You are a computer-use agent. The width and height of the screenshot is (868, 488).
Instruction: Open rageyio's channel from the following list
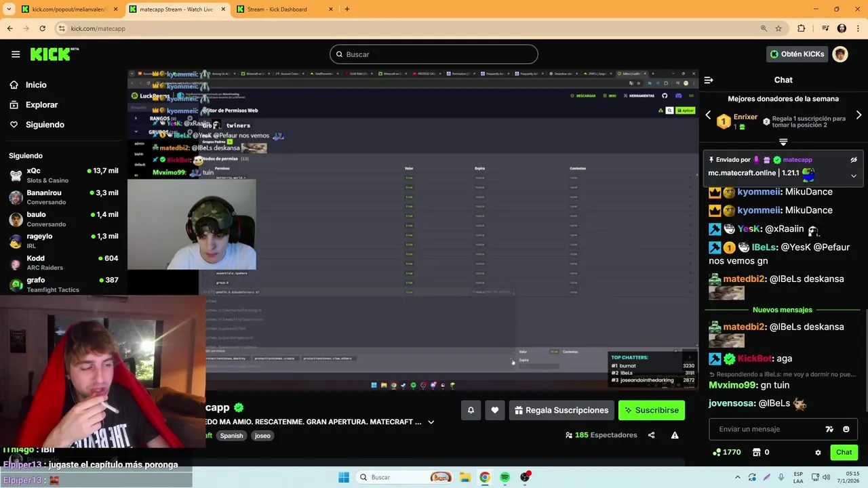64,240
